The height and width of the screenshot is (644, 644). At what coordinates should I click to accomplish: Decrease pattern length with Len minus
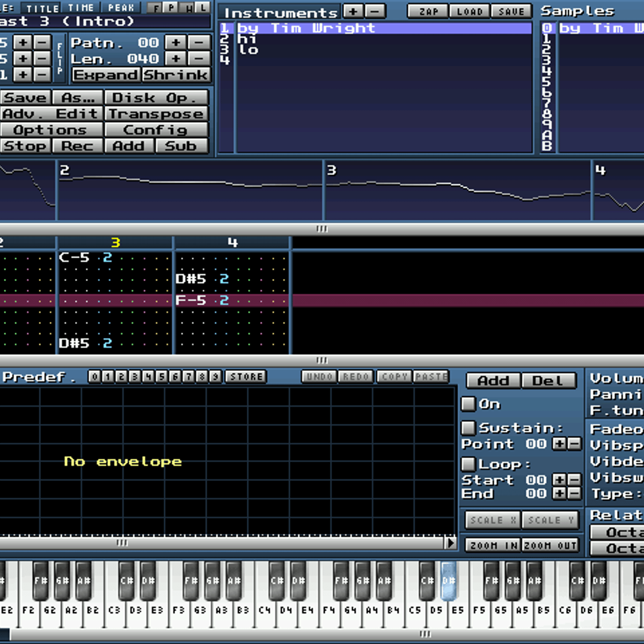tap(199, 58)
